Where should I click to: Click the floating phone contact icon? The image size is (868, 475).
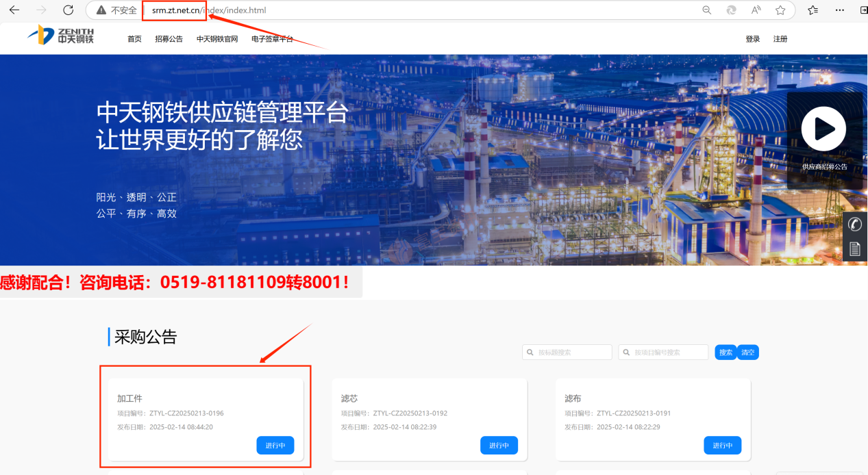tap(855, 224)
